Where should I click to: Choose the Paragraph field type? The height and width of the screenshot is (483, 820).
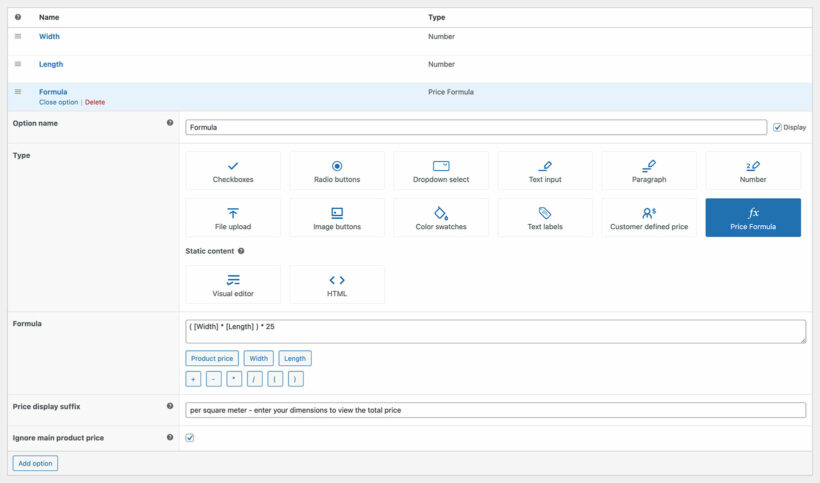pyautogui.click(x=649, y=171)
